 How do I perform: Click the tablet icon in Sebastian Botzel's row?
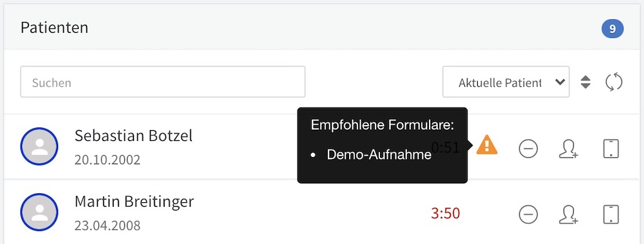[x=611, y=148]
